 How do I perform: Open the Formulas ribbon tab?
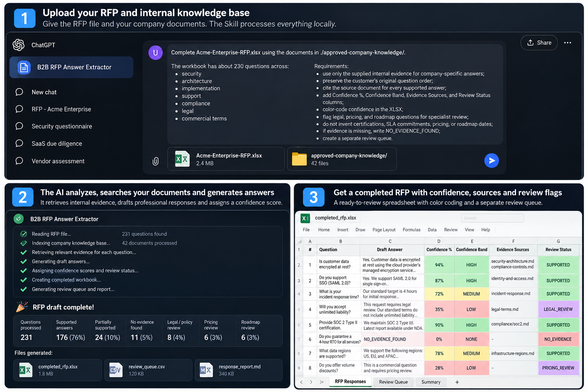(412, 230)
